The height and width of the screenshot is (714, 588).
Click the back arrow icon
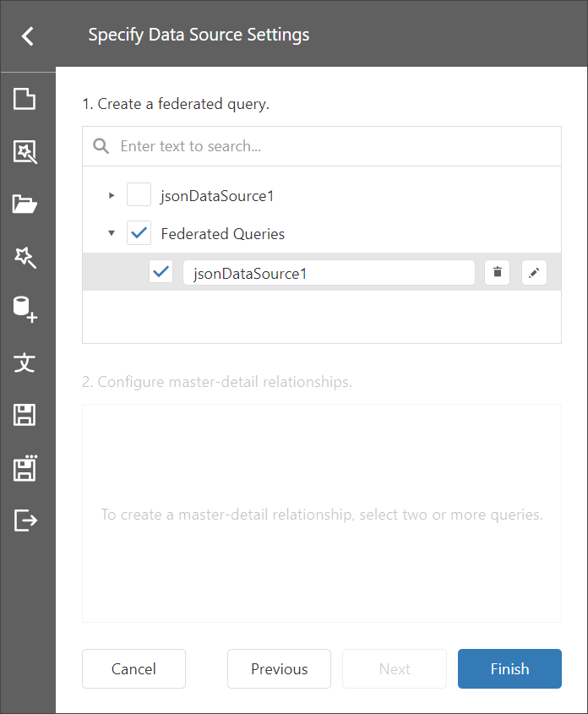(x=27, y=35)
